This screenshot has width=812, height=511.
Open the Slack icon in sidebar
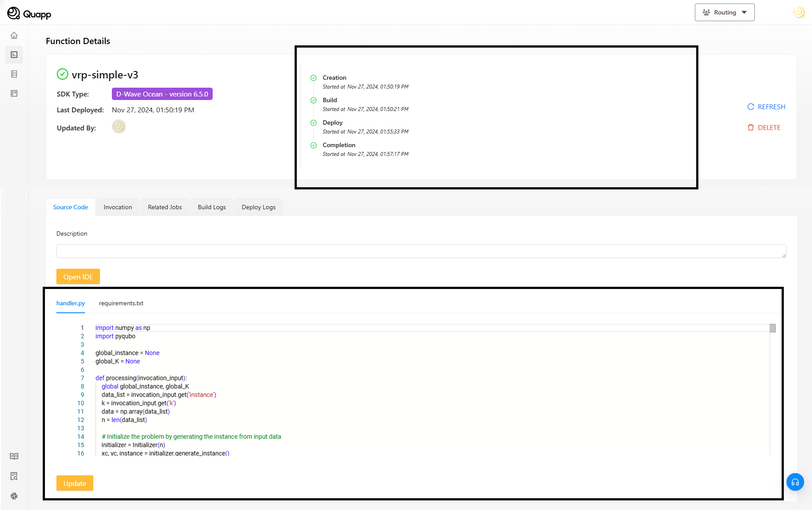pos(14,496)
